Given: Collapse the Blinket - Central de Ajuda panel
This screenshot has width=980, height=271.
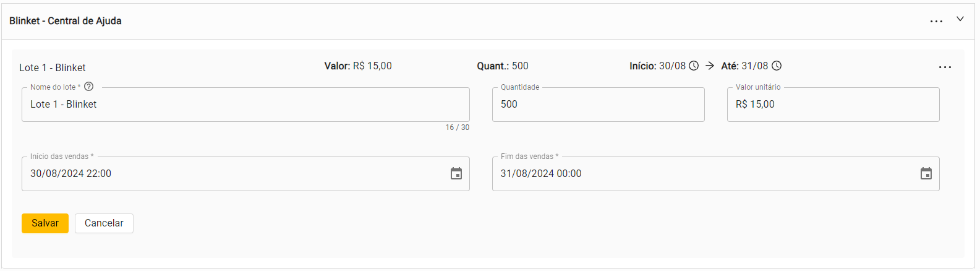Looking at the screenshot, I should pyautogui.click(x=960, y=19).
